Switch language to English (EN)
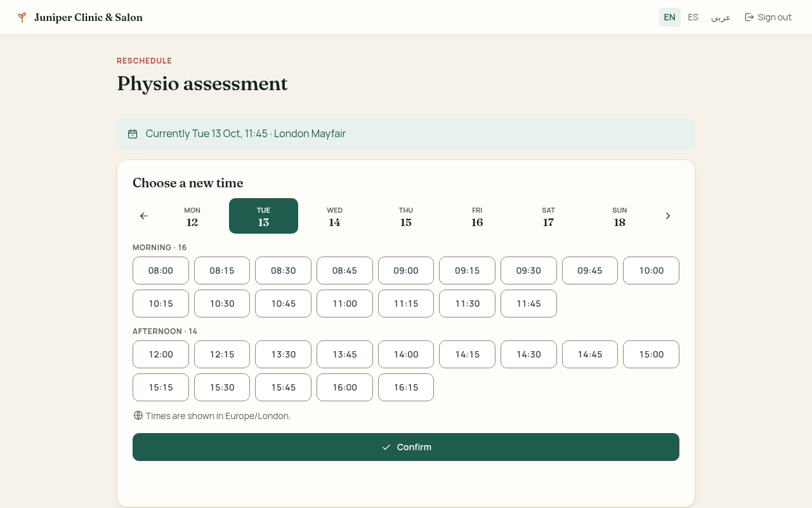The image size is (812, 508). [670, 17]
